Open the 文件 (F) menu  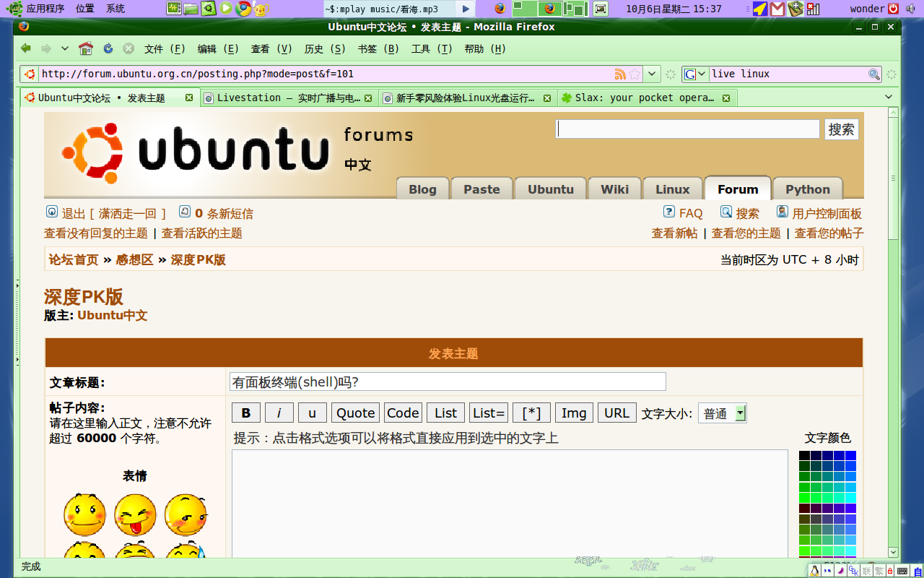165,49
